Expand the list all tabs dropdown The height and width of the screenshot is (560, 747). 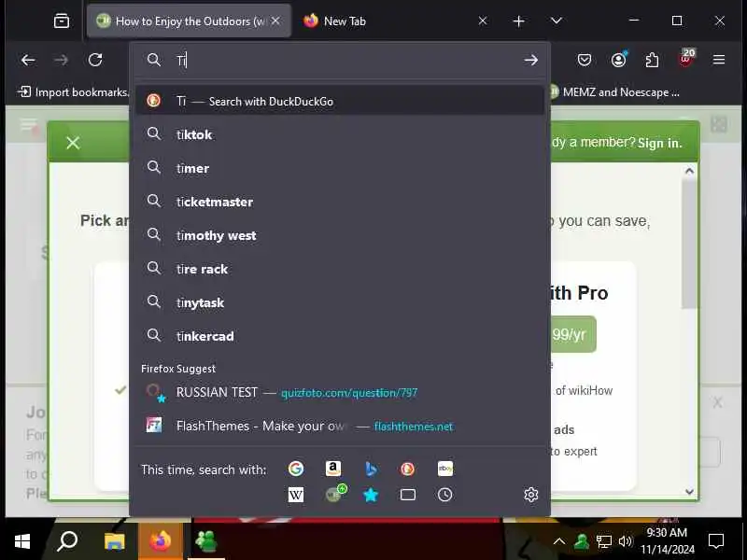(556, 21)
